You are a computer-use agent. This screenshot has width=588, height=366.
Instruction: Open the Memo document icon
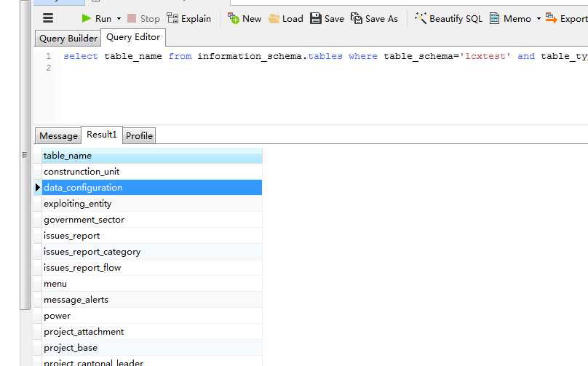494,18
